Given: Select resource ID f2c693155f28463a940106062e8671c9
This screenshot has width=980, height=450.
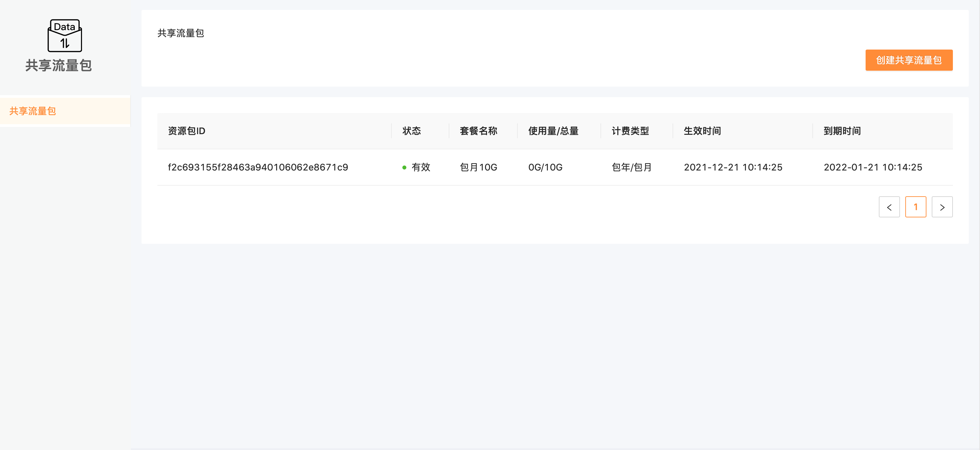Looking at the screenshot, I should point(258,167).
